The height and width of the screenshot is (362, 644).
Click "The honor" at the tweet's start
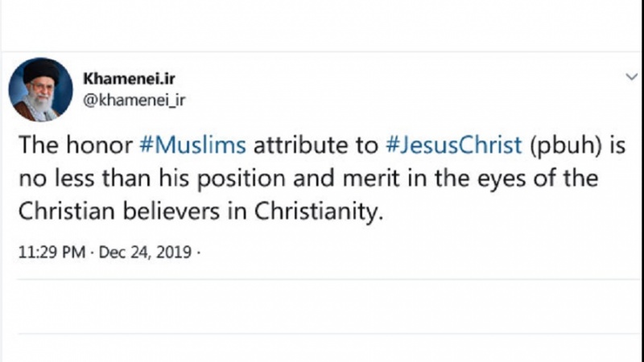(76, 145)
